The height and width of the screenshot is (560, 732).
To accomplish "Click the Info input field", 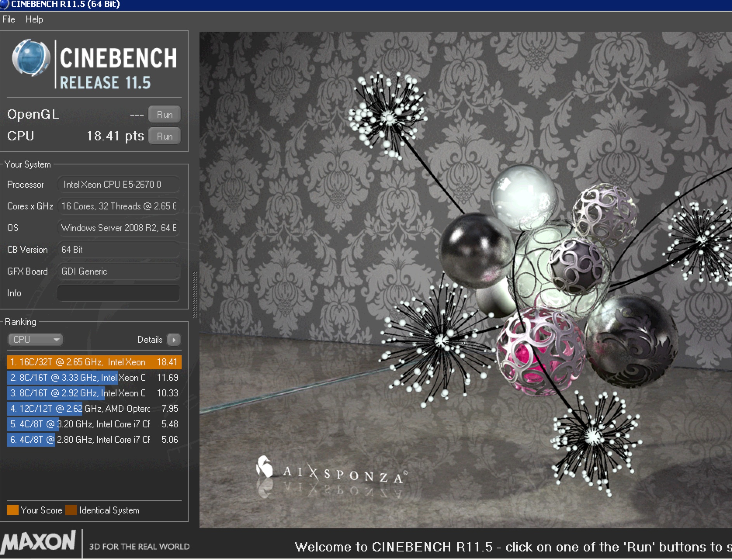I will pos(118,293).
